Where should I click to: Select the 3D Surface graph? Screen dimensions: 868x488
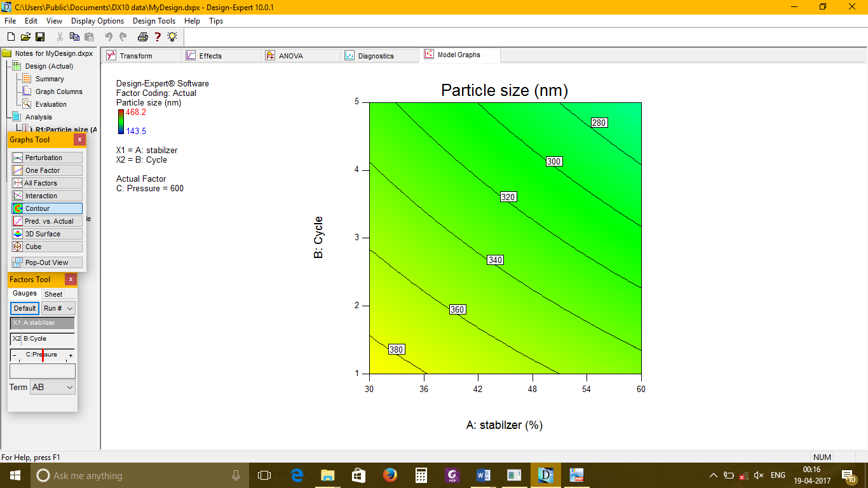(x=47, y=234)
